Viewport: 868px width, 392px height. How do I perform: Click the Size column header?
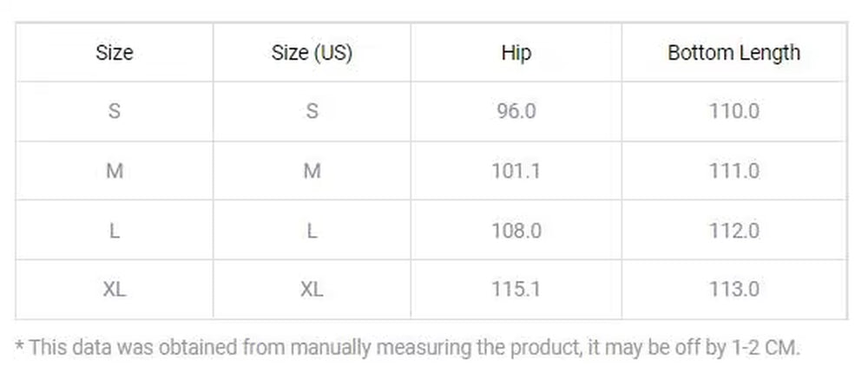[114, 53]
